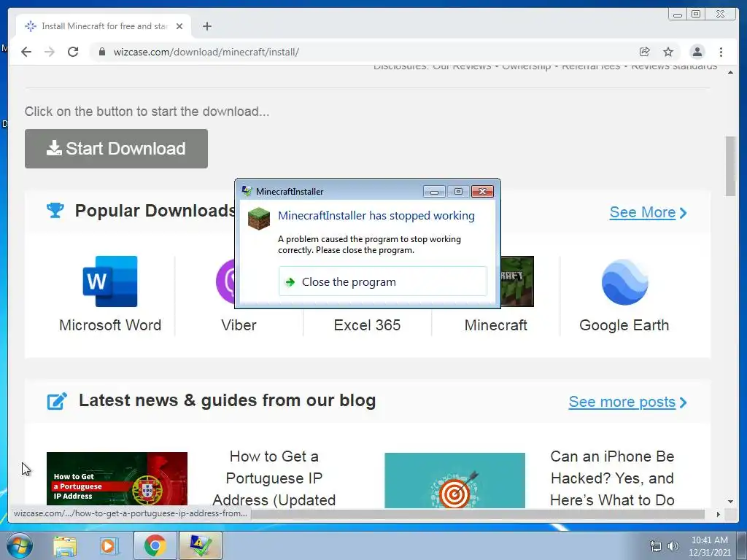
Task: View site info via the padlock icon
Action: (x=101, y=52)
